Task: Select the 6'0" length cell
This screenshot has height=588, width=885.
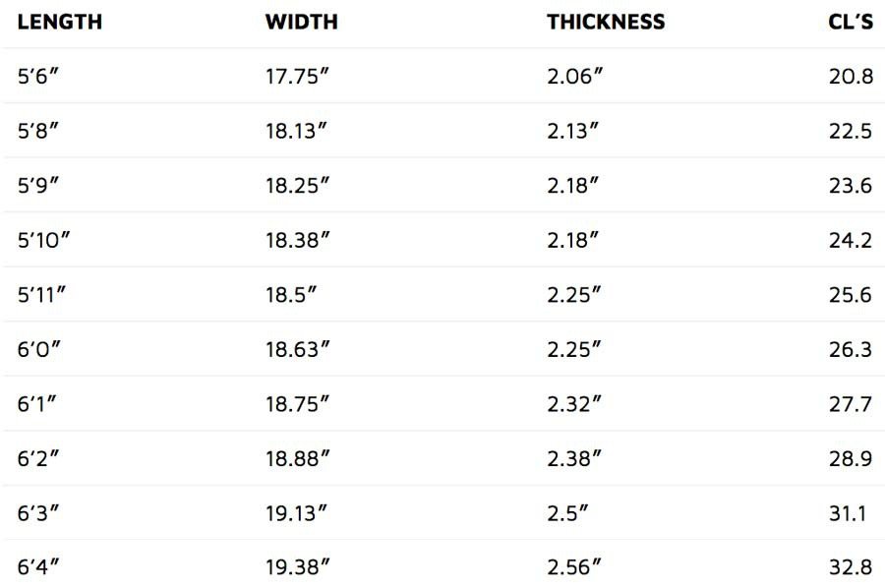Action: [38, 349]
